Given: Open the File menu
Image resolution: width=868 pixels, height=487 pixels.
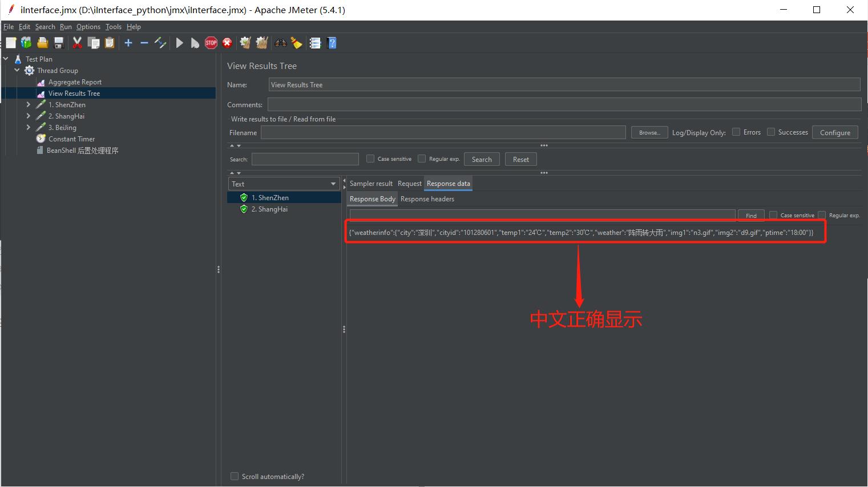Looking at the screenshot, I should pyautogui.click(x=9, y=27).
